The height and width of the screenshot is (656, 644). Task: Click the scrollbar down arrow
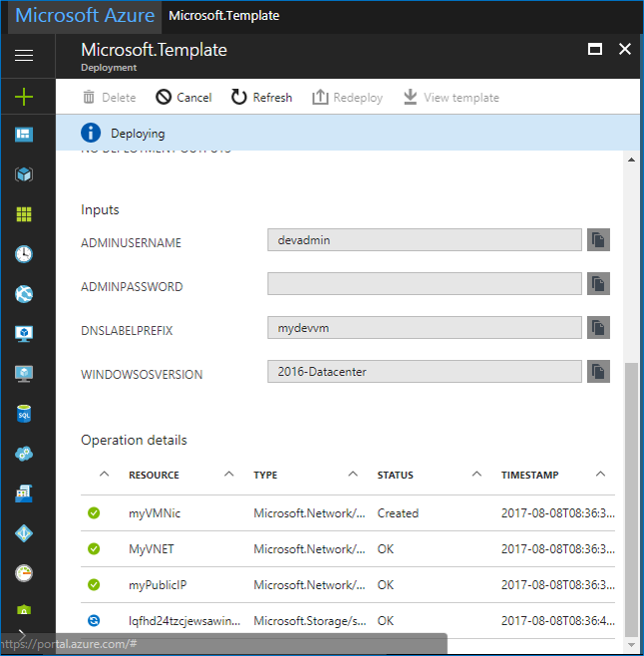(x=631, y=645)
